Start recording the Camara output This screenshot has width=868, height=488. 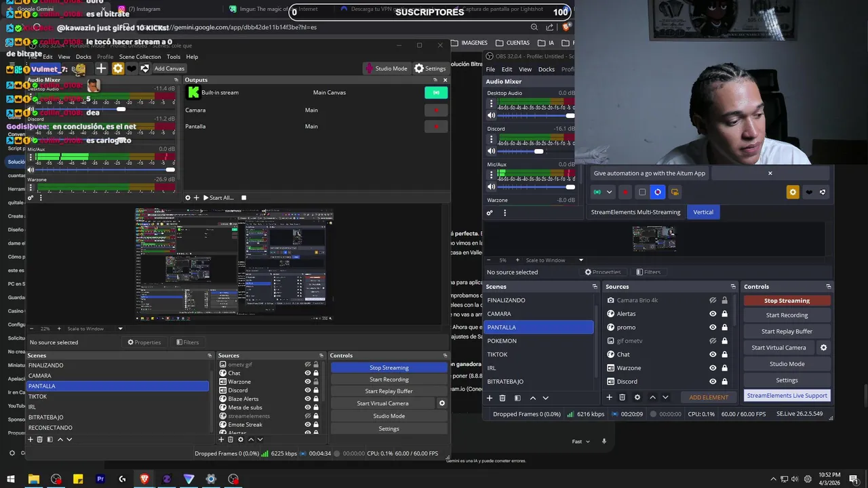coord(436,110)
